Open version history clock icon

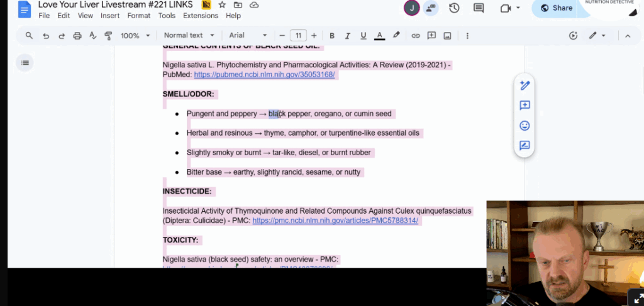point(454,8)
